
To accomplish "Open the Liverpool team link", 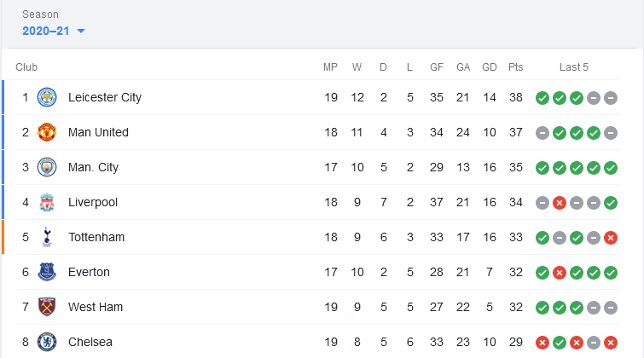I will pos(93,202).
